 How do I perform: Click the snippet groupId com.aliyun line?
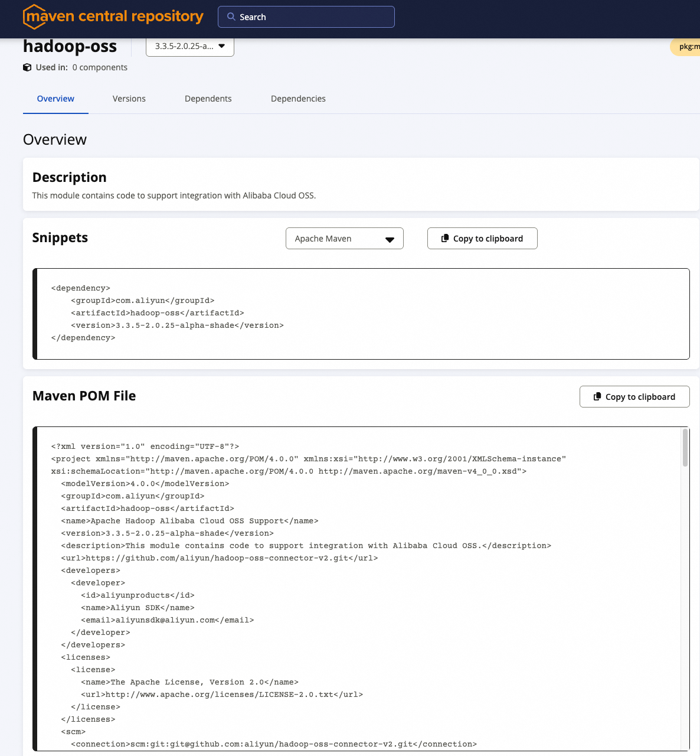pyautogui.click(x=143, y=301)
